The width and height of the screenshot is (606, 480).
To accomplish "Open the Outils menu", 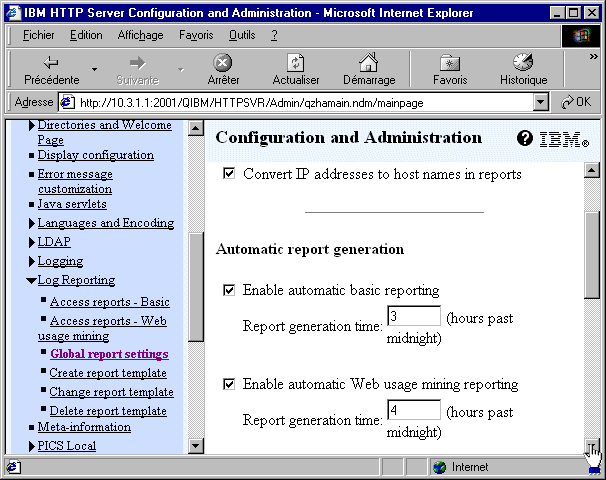I will coord(242,35).
